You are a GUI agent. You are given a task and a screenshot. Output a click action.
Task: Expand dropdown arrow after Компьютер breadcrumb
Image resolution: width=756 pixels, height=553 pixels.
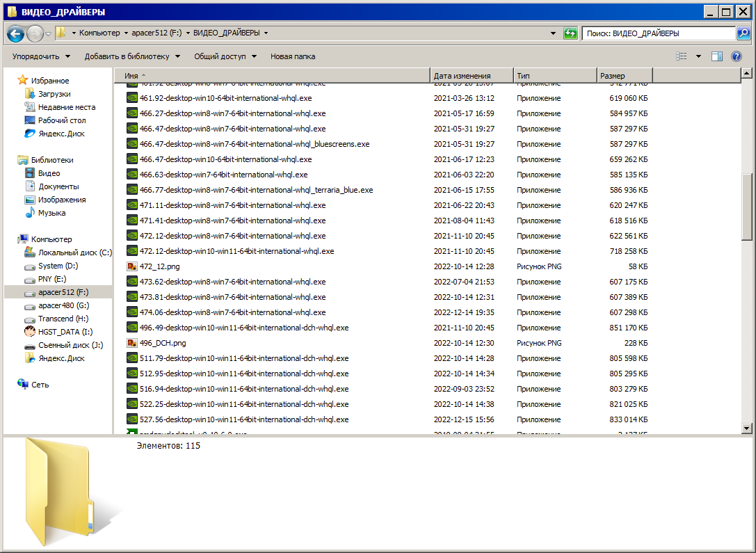(127, 33)
